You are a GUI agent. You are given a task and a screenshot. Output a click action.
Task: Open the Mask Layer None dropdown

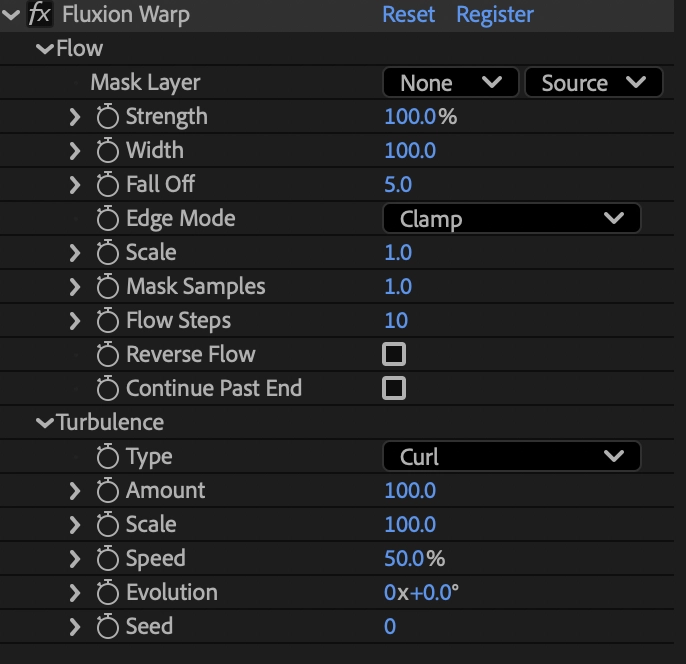[x=450, y=83]
